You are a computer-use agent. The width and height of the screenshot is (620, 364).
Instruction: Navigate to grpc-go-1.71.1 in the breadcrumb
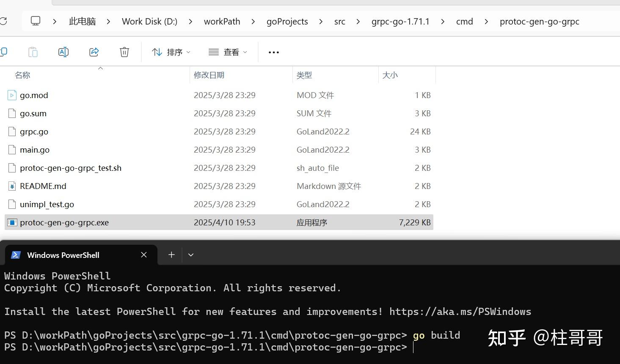(x=400, y=21)
